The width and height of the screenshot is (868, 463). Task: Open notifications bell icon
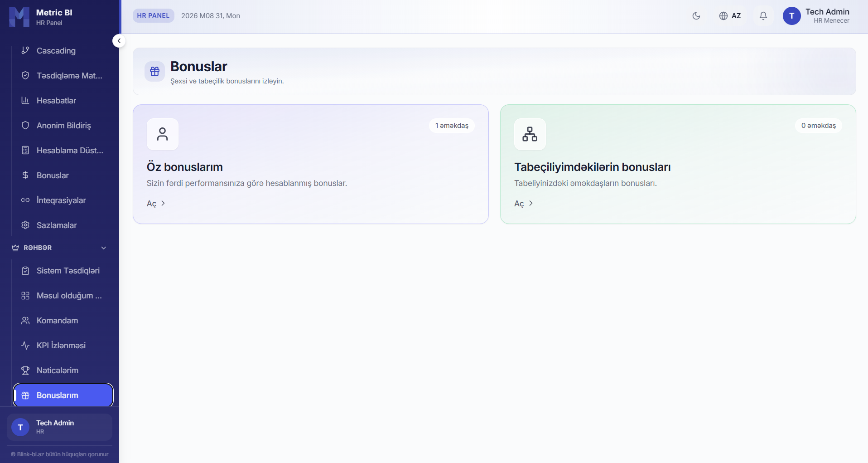tap(763, 16)
